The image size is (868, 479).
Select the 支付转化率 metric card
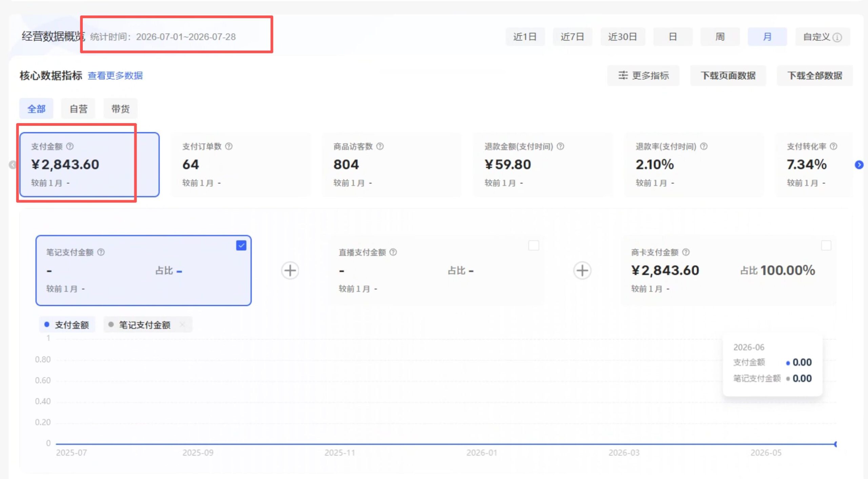(814, 165)
